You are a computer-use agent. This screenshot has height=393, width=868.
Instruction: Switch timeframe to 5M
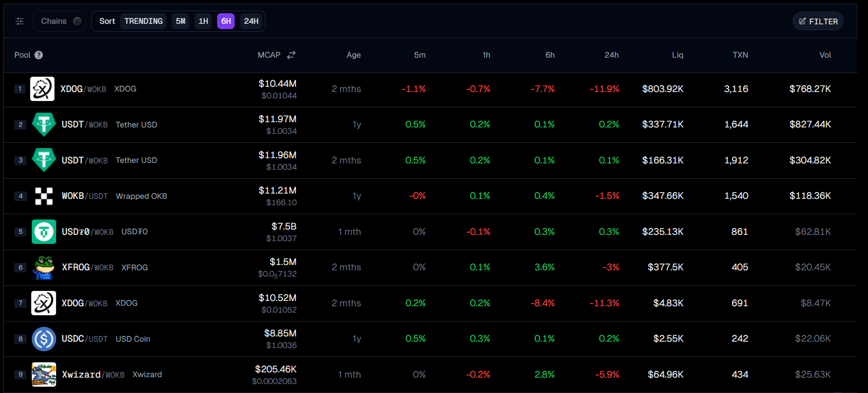181,21
